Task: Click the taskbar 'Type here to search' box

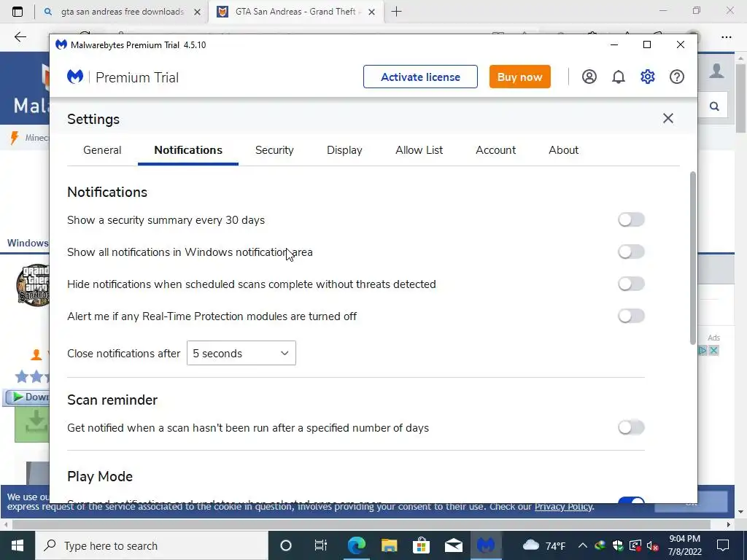Action: click(152, 545)
